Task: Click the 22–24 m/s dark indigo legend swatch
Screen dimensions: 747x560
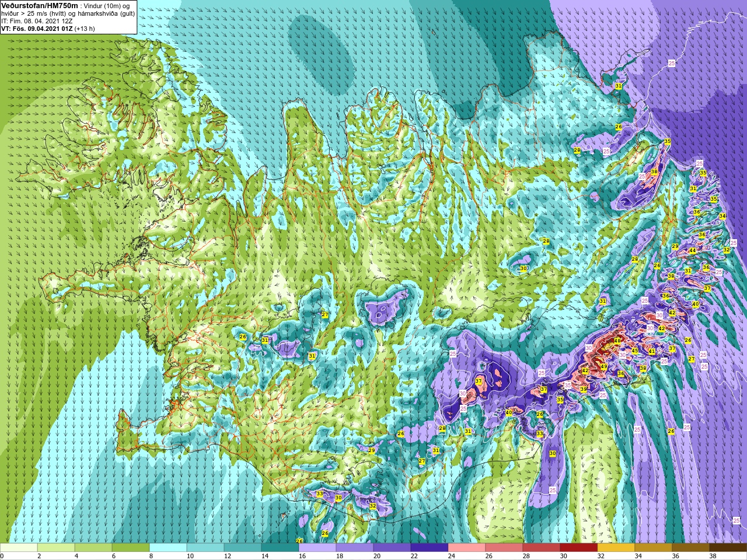Action: [430, 548]
